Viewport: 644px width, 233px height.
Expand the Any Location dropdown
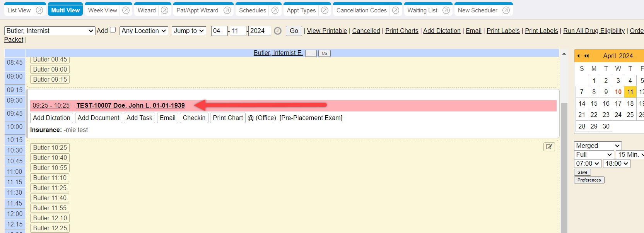click(143, 31)
